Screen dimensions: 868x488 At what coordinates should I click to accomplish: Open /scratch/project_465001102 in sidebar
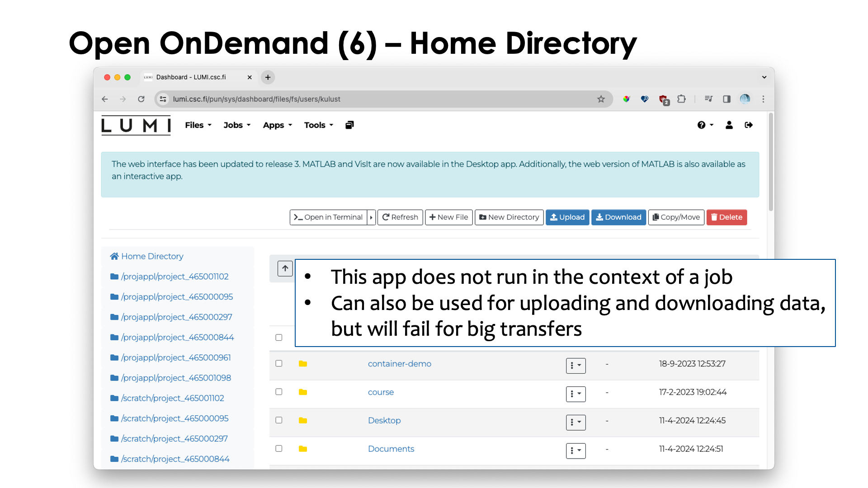coord(167,398)
